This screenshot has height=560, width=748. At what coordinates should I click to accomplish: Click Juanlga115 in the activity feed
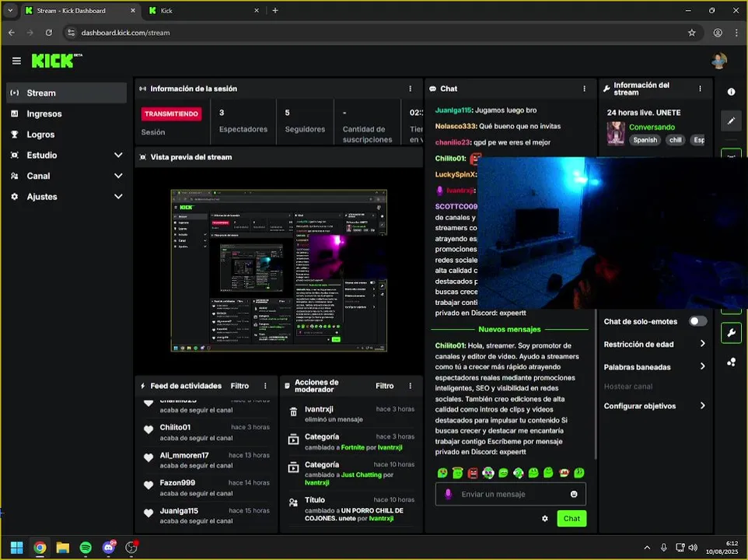point(179,511)
